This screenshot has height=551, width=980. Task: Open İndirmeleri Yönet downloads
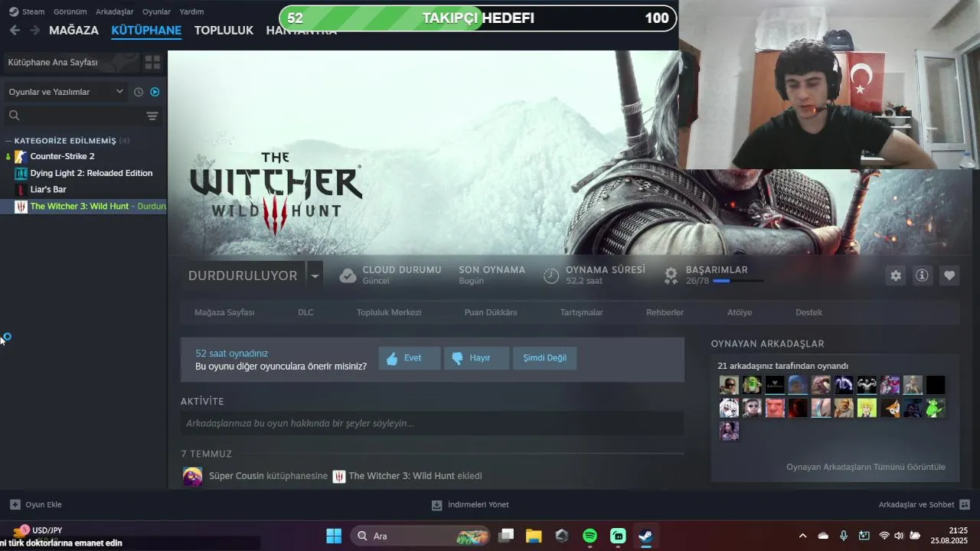[470, 504]
